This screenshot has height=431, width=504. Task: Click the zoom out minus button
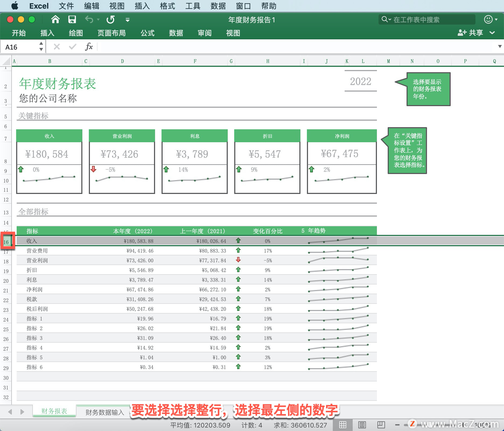coord(397,425)
